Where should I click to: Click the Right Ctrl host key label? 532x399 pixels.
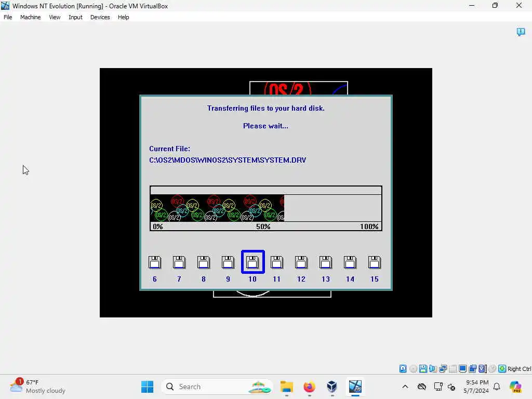point(519,369)
